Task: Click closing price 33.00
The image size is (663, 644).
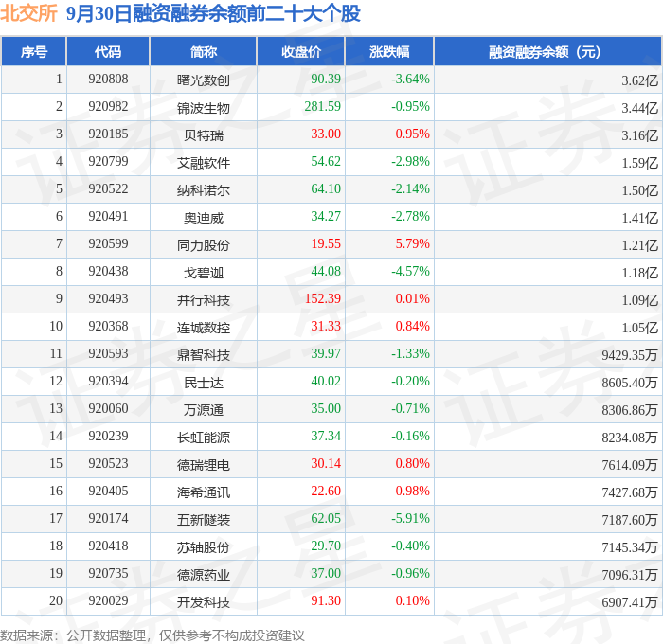Action: 326,134
